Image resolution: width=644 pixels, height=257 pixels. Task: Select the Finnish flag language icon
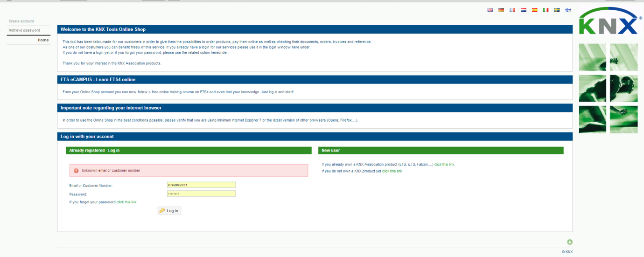click(568, 9)
